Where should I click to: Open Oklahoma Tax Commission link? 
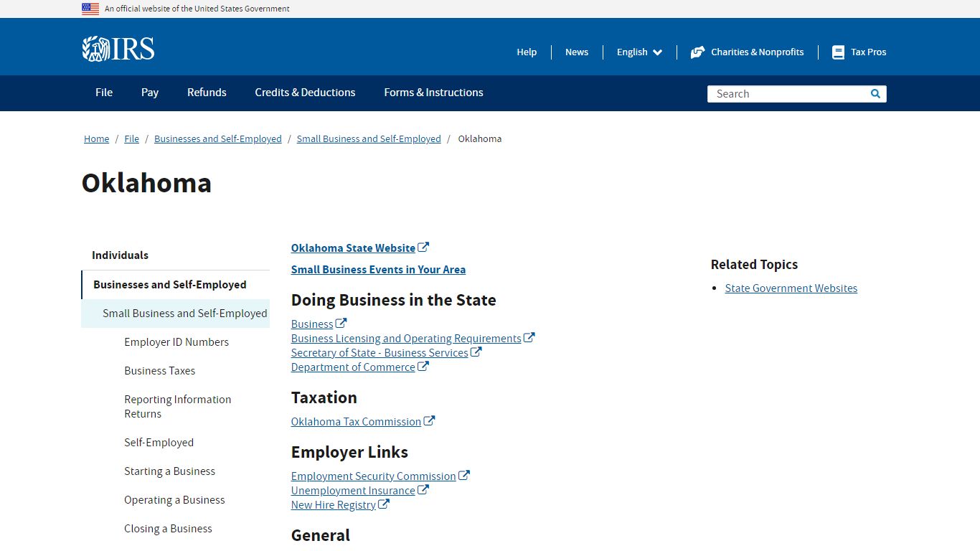356,422
